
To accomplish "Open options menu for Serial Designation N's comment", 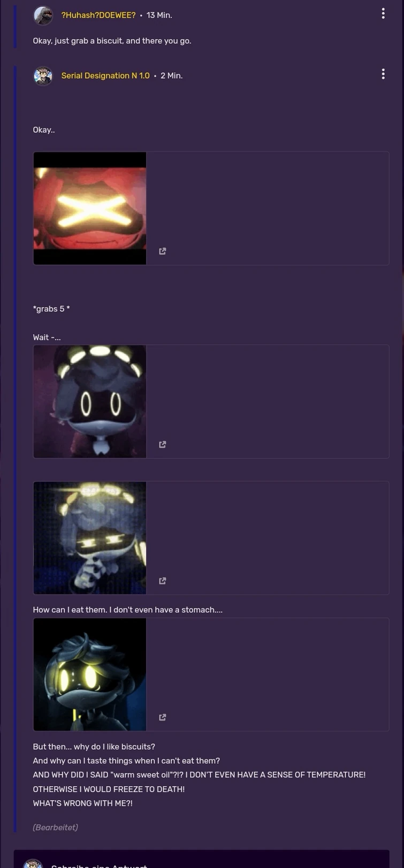I will pos(383,74).
